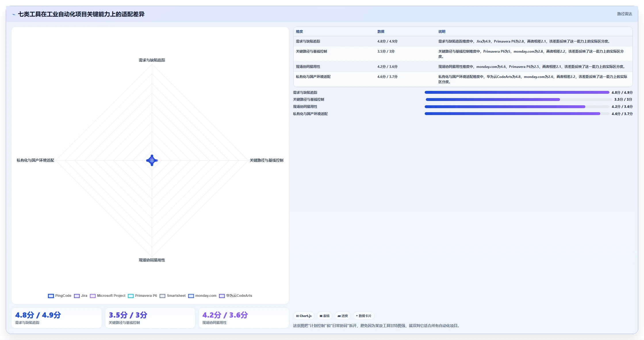Image resolution: width=644 pixels, height=340 pixels.
Task: Click progress value 4.6分 / 3.7分
Action: [x=622, y=114]
